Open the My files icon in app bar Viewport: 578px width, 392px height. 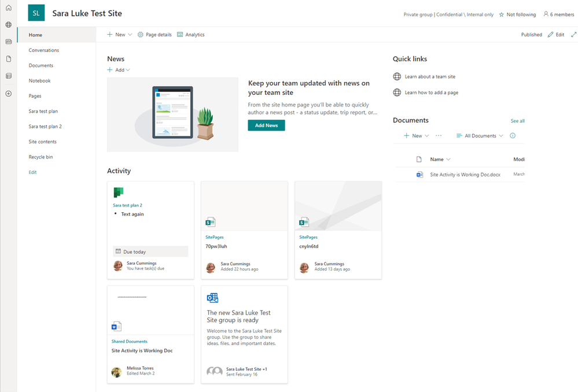tap(9, 59)
